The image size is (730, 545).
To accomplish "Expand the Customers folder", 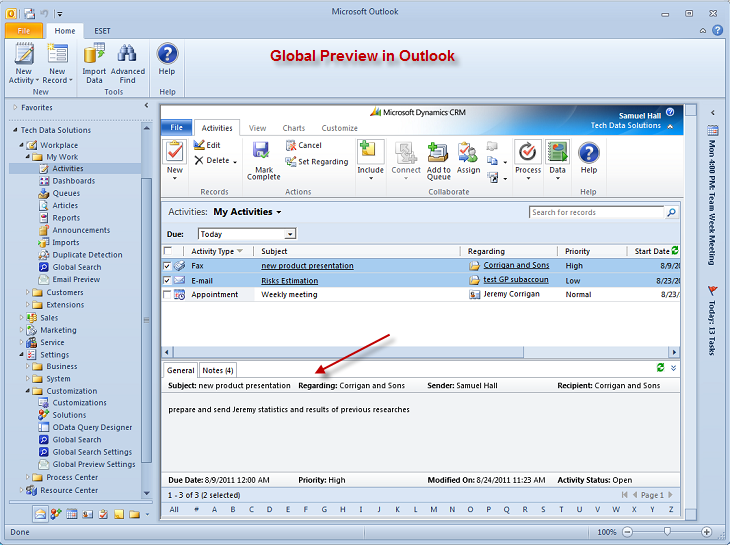I will pos(27,292).
